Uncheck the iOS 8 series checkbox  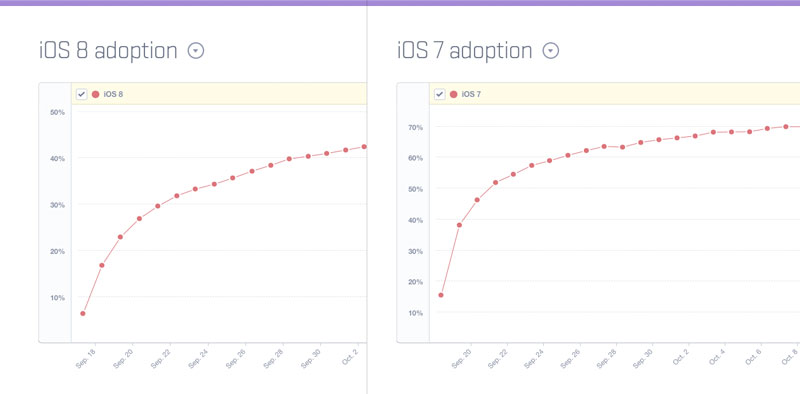[x=82, y=94]
